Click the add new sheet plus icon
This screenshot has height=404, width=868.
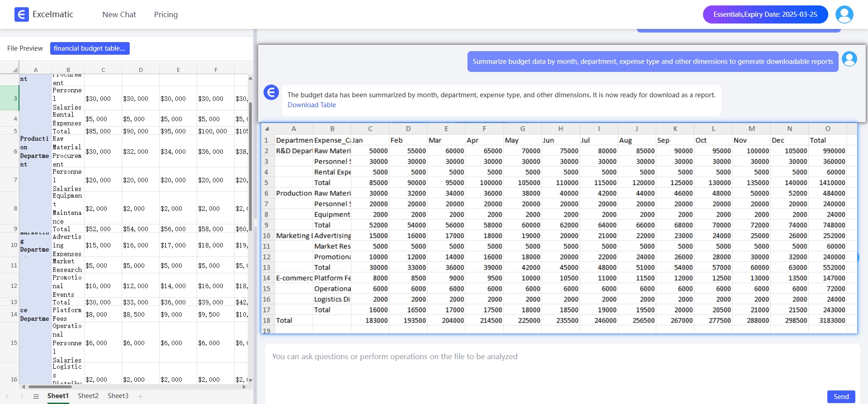(141, 396)
